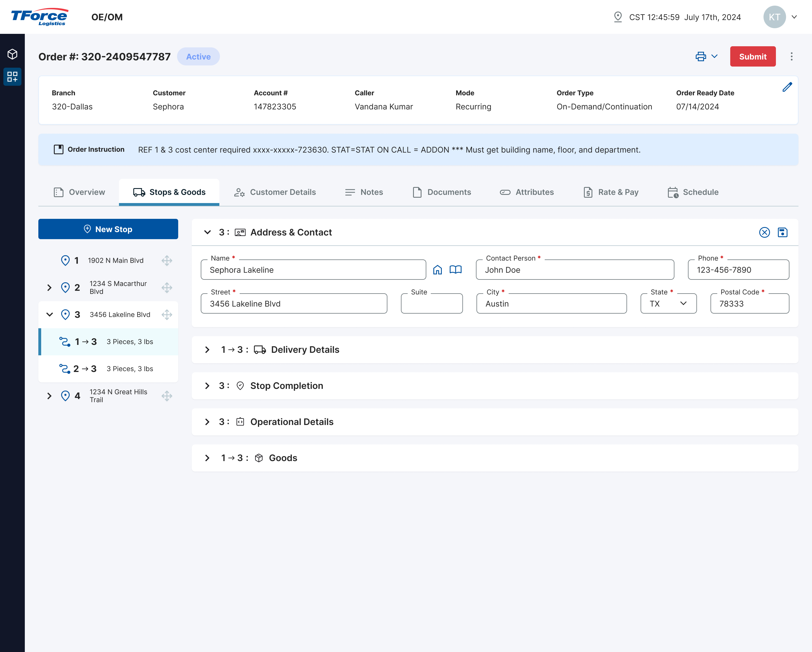This screenshot has height=652, width=812.
Task: Click move handle for stop 4
Action: click(167, 396)
